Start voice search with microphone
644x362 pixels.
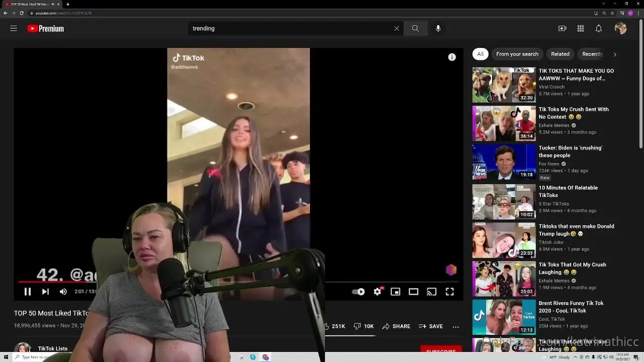coord(438,29)
